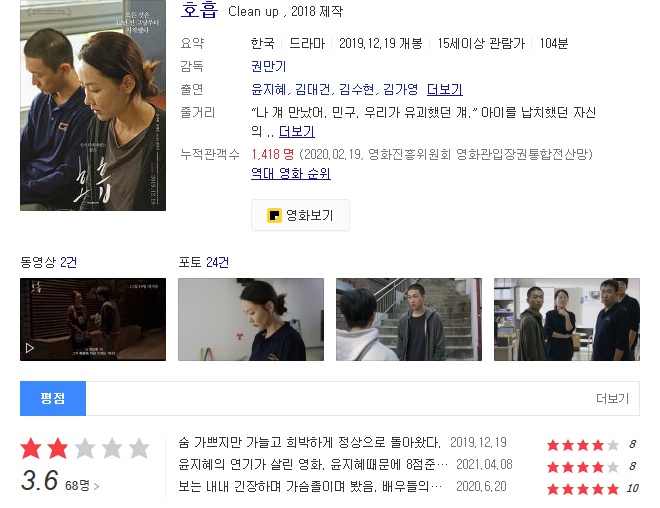Open actor 윤지혜 link
Screen dimensions: 660x508
[x=269, y=89]
